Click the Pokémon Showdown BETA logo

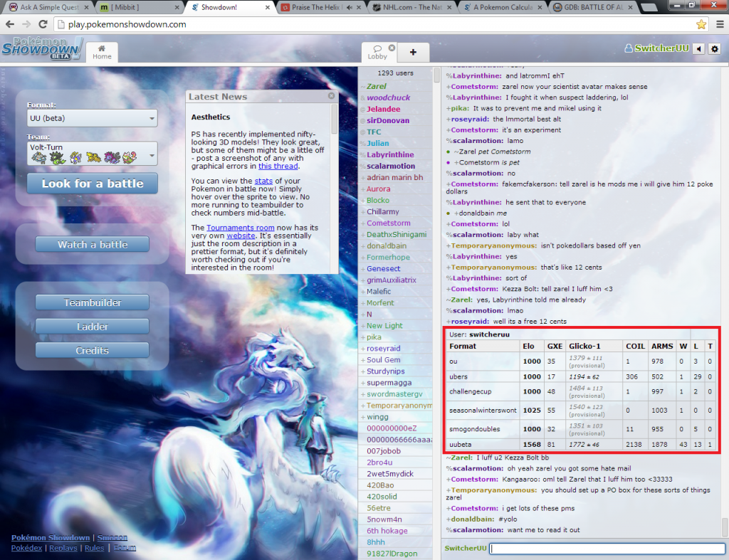point(41,48)
